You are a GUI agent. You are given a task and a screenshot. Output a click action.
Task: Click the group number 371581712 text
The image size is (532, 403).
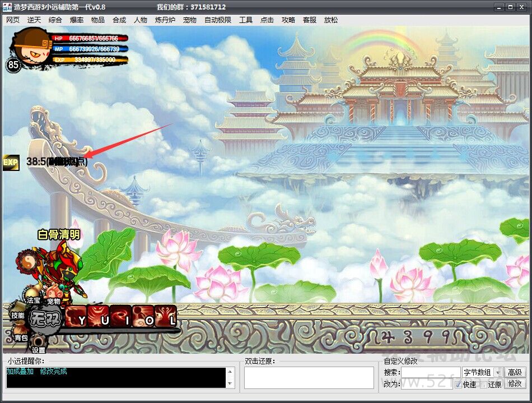point(208,7)
